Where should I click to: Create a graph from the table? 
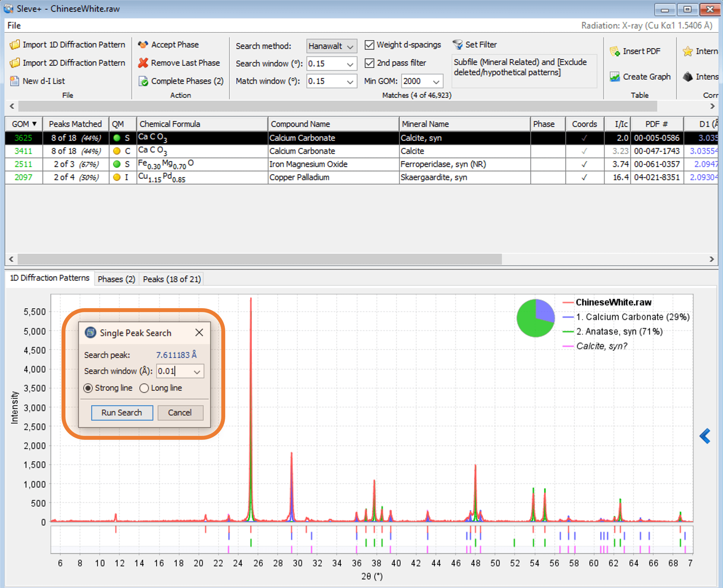(641, 77)
